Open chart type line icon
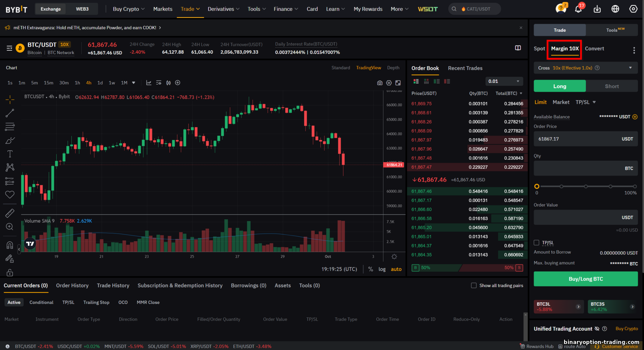This screenshot has width=644, height=350. click(x=149, y=83)
